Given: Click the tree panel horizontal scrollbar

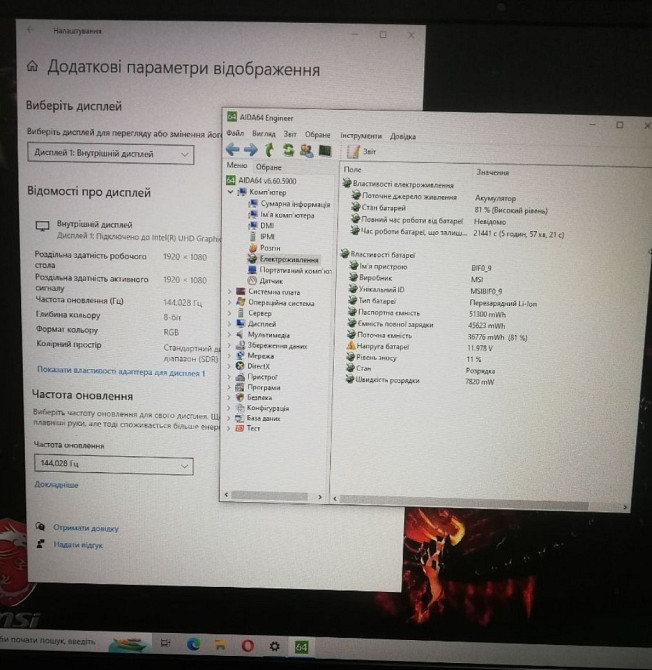Looking at the screenshot, I should [275, 494].
